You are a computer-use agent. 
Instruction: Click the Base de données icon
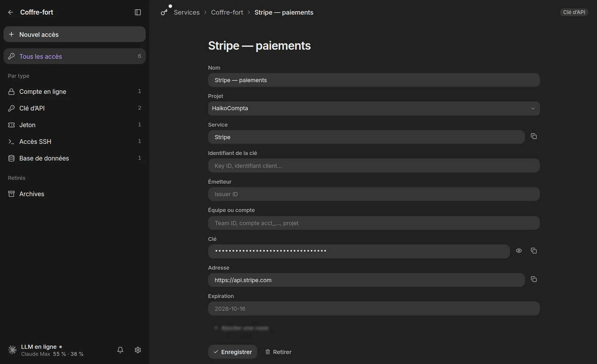[11, 158]
